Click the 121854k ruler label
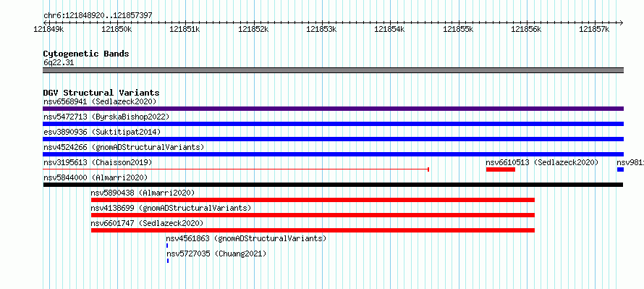Image resolution: width=644 pixels, height=289 pixels. (x=390, y=29)
